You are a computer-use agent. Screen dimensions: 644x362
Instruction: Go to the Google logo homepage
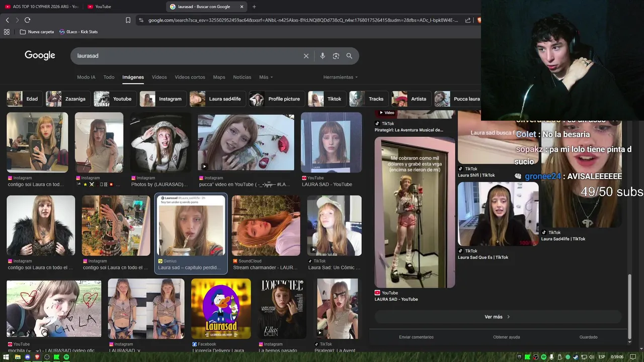[40, 55]
